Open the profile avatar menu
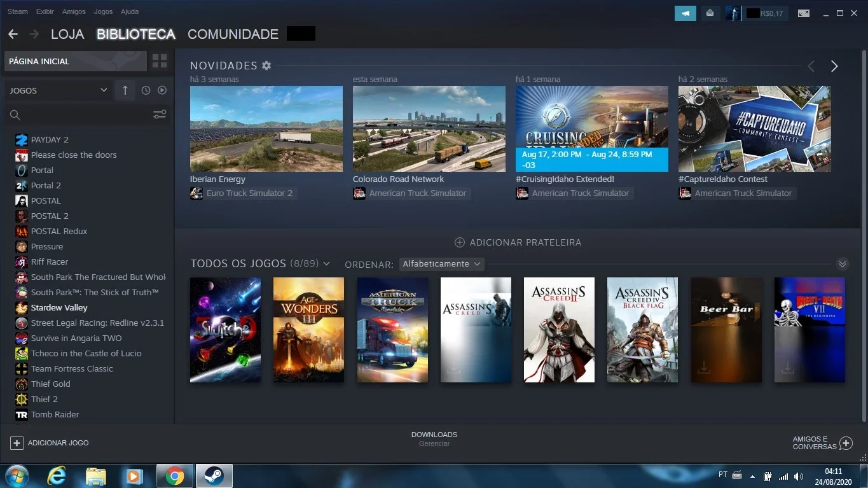The image size is (868, 488). pos(733,13)
